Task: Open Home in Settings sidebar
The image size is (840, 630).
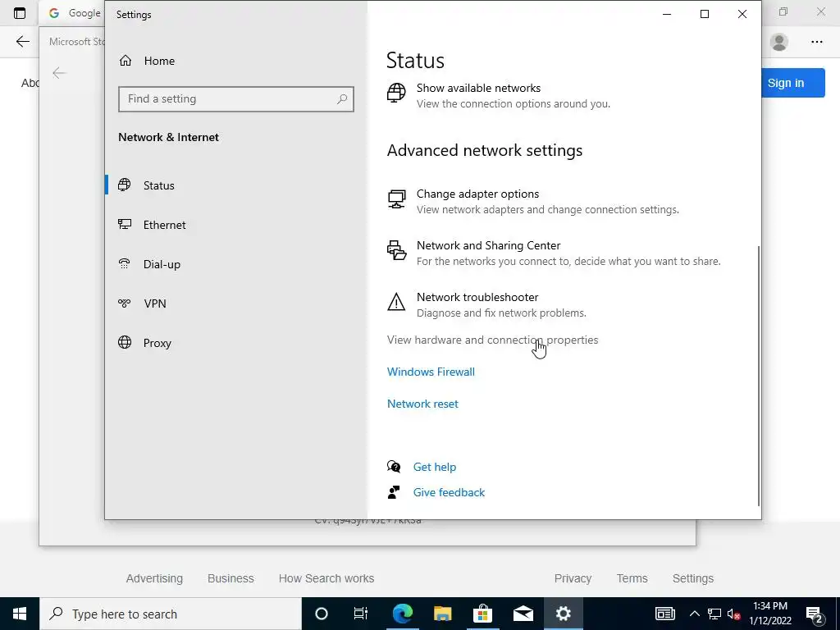Action: click(147, 61)
